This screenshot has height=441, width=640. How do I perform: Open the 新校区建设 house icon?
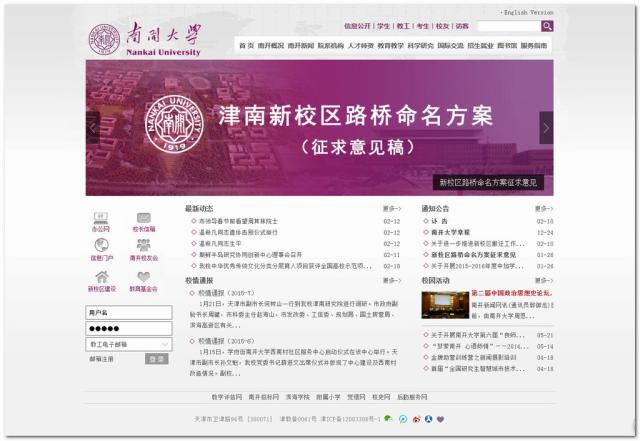(x=102, y=276)
